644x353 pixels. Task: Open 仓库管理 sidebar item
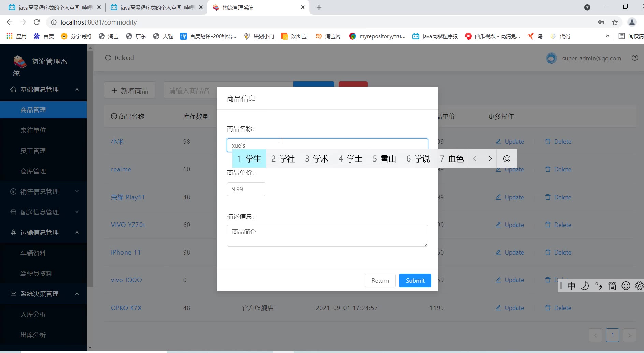pos(43,171)
